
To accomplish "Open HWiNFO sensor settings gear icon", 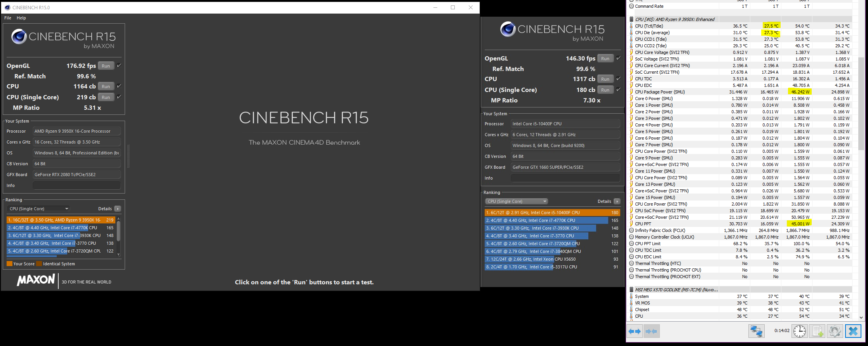I will coord(835,331).
